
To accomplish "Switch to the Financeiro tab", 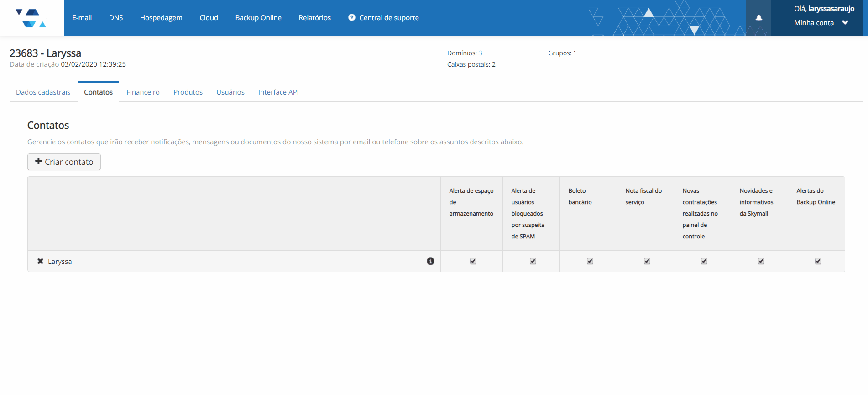I will pos(143,92).
